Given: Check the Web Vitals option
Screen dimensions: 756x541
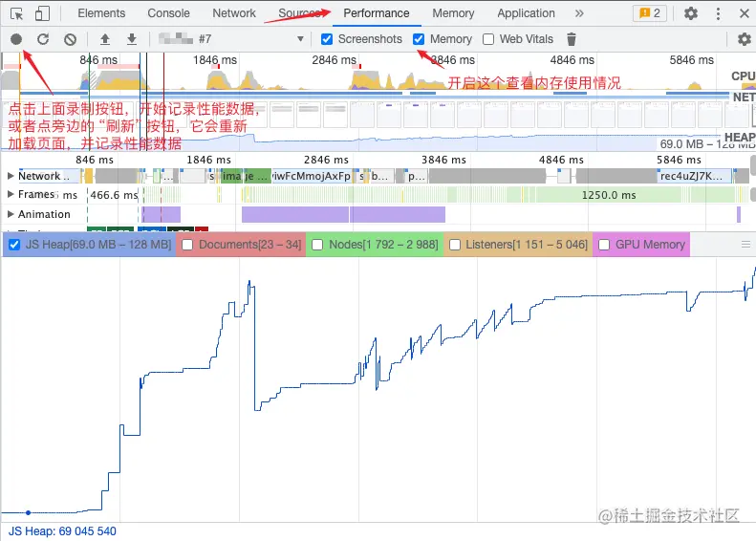Looking at the screenshot, I should [488, 39].
